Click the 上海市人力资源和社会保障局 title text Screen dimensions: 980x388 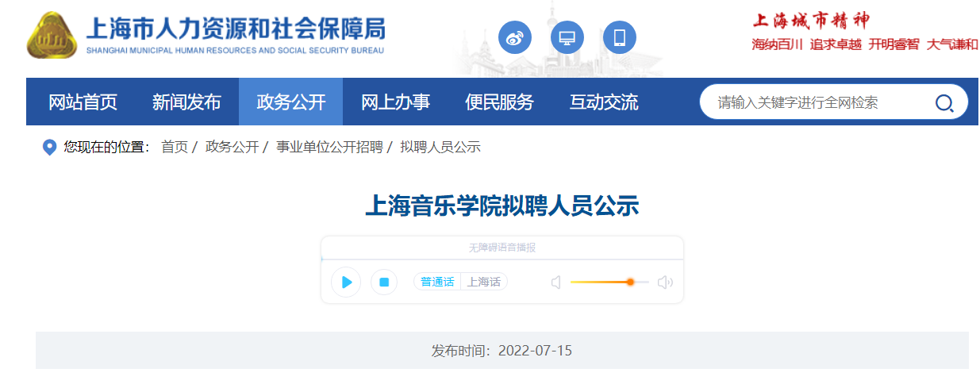pyautogui.click(x=235, y=29)
